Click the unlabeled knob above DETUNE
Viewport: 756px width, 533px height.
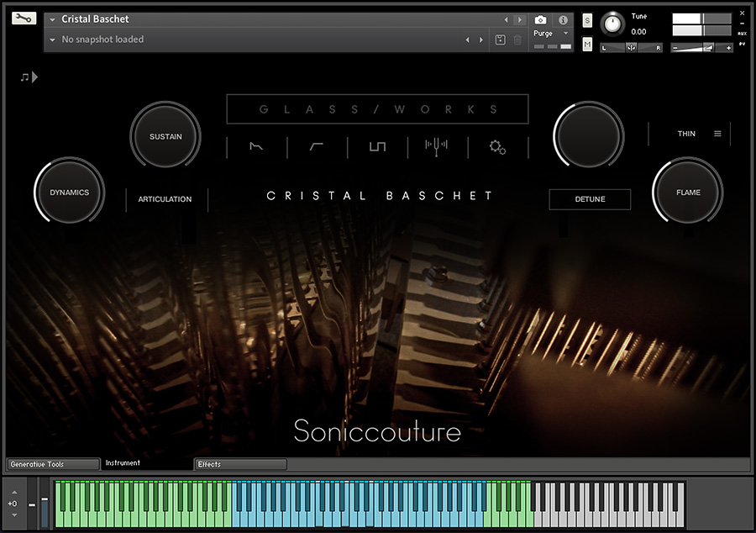pyautogui.click(x=589, y=136)
